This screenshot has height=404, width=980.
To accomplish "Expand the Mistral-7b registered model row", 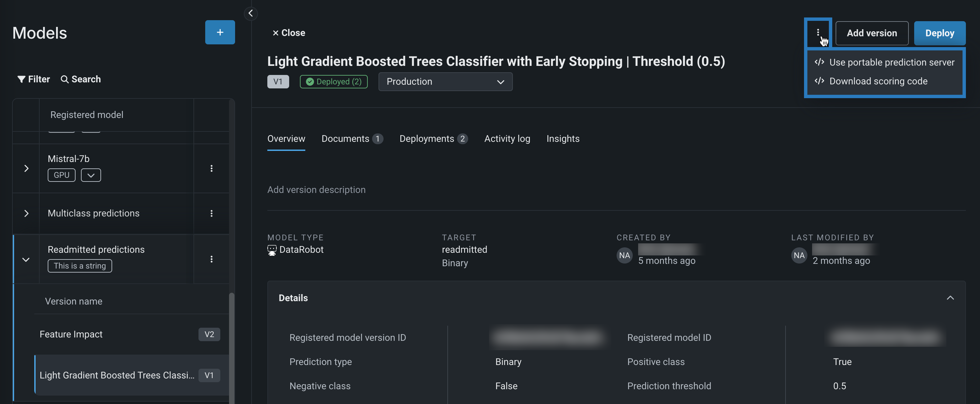I will click(26, 168).
